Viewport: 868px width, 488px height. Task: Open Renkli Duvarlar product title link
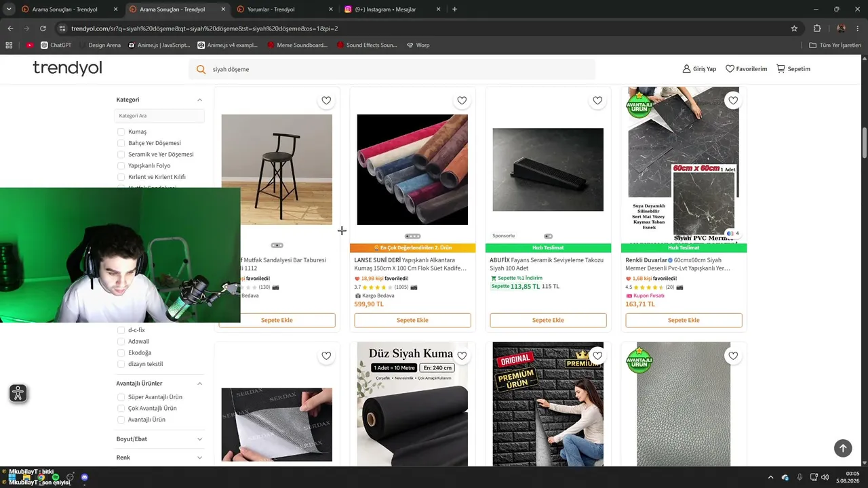click(678, 264)
